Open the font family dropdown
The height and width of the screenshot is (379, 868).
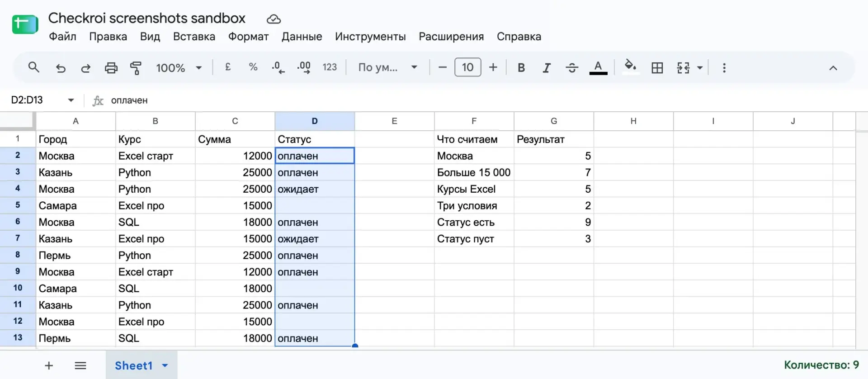pos(387,67)
